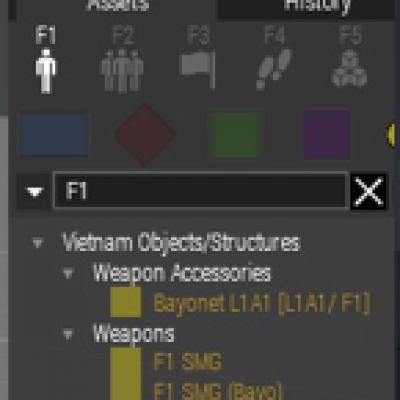The height and width of the screenshot is (400, 400).
Task: Choose the OPFOR red diamond side
Action: [145, 134]
